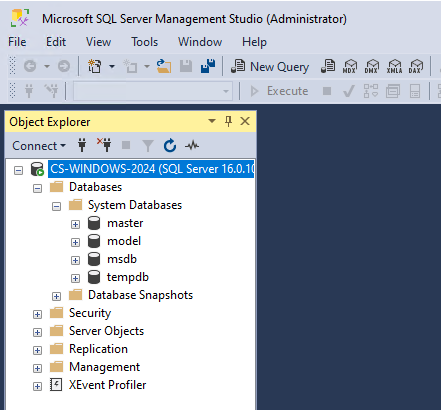Open the Navigate Backward history dropdown
The width and height of the screenshot is (441, 410).
point(47,66)
